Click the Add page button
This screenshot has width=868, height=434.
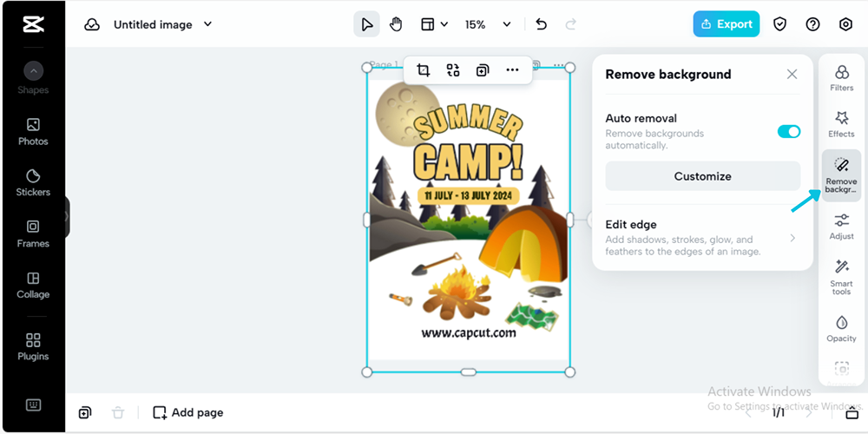pos(188,412)
